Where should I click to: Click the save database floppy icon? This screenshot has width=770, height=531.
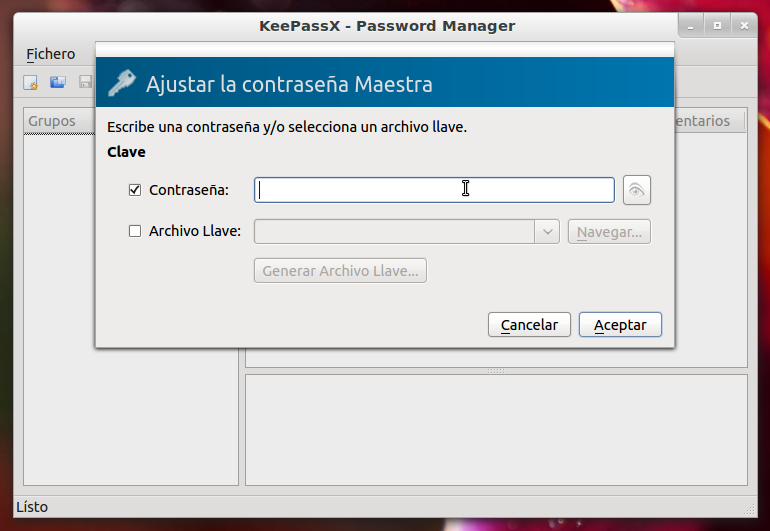(86, 82)
